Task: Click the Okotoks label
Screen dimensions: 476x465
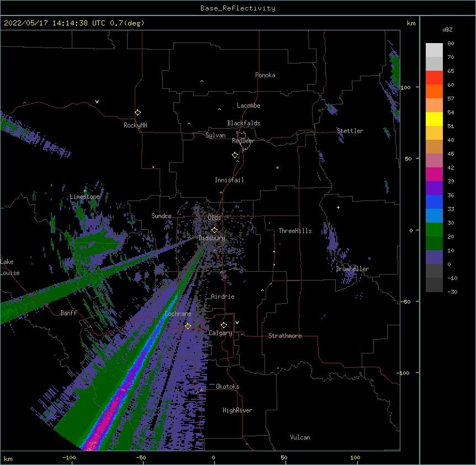Action: coord(228,387)
